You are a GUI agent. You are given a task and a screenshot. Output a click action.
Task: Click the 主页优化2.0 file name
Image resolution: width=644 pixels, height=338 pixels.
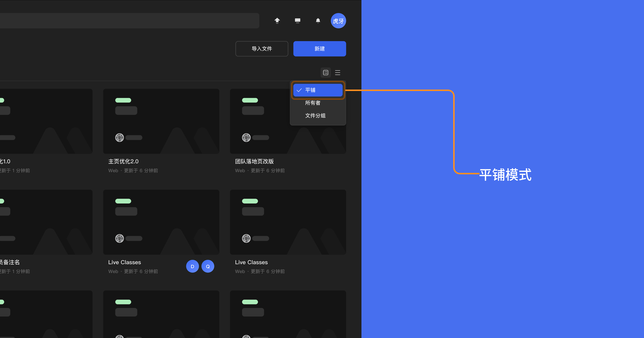[x=123, y=161]
